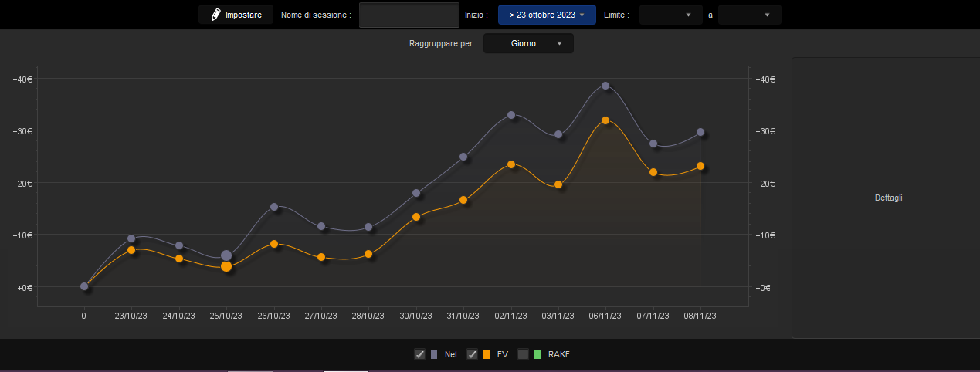Click the green RAKE color swatch

click(537, 355)
